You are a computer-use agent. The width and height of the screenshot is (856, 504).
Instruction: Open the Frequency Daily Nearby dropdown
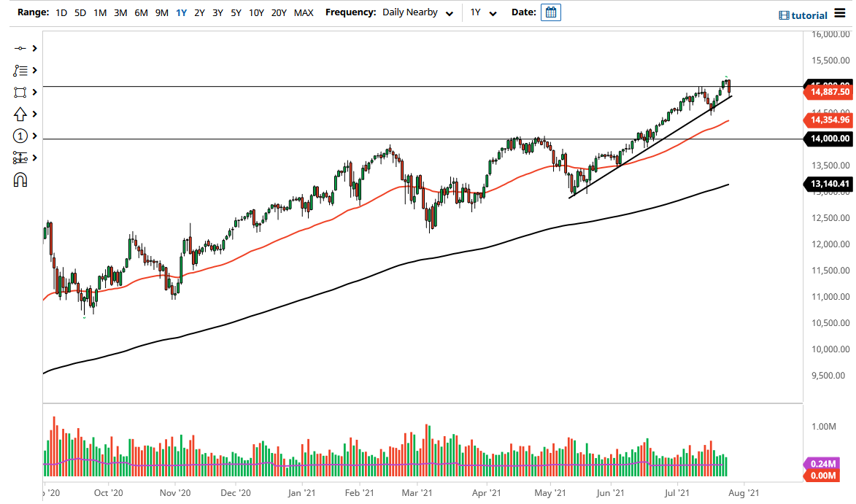[x=416, y=12]
